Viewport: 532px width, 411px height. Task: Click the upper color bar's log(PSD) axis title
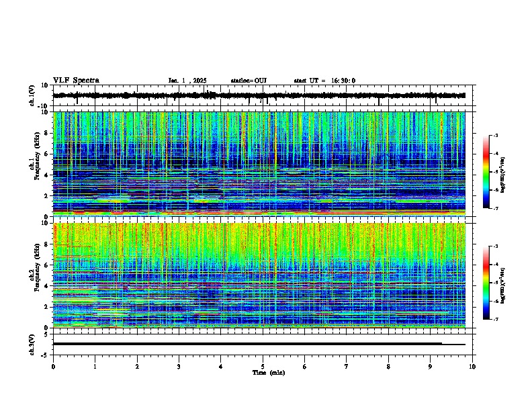tap(503, 175)
